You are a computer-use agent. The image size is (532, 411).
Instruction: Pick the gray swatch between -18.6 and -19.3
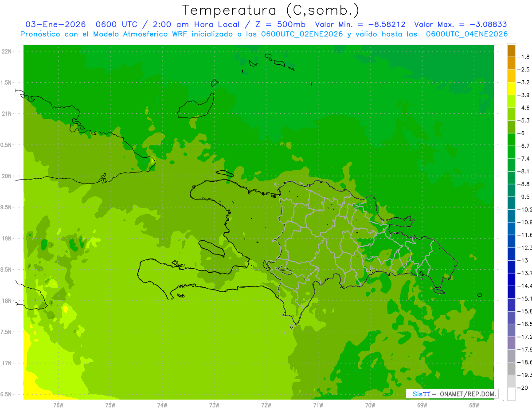(511, 368)
